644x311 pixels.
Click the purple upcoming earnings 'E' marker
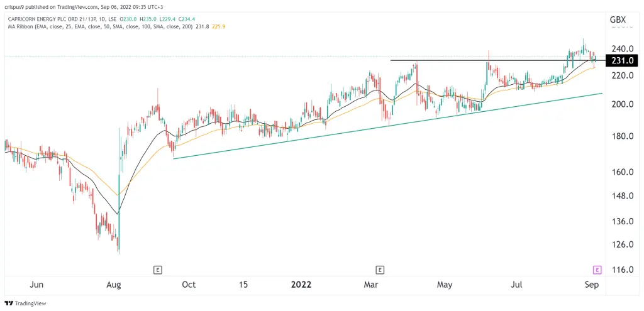point(597,270)
